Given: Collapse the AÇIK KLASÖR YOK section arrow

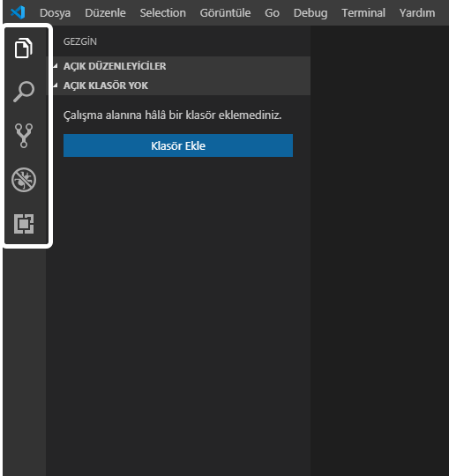Looking at the screenshot, I should [x=56, y=86].
